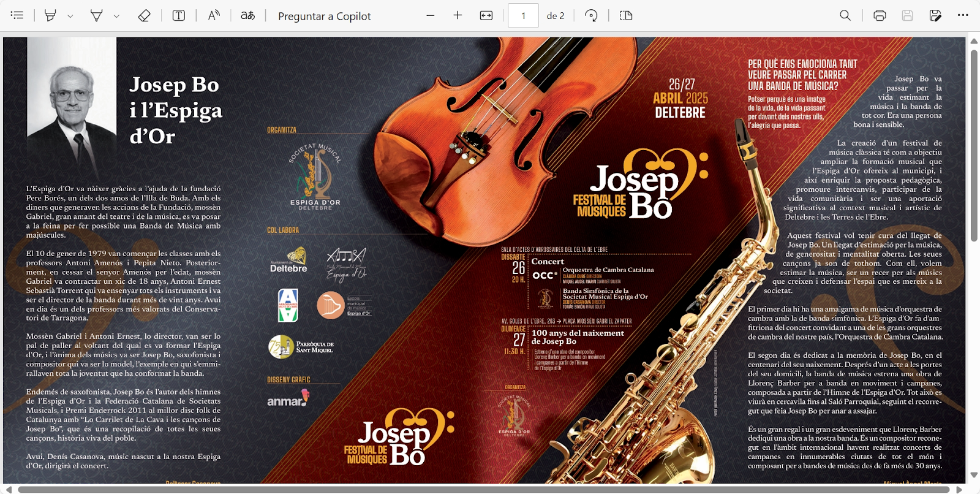Viewport: 980px width, 494px height.
Task: Click Preguntar a Copilot
Action: point(325,16)
